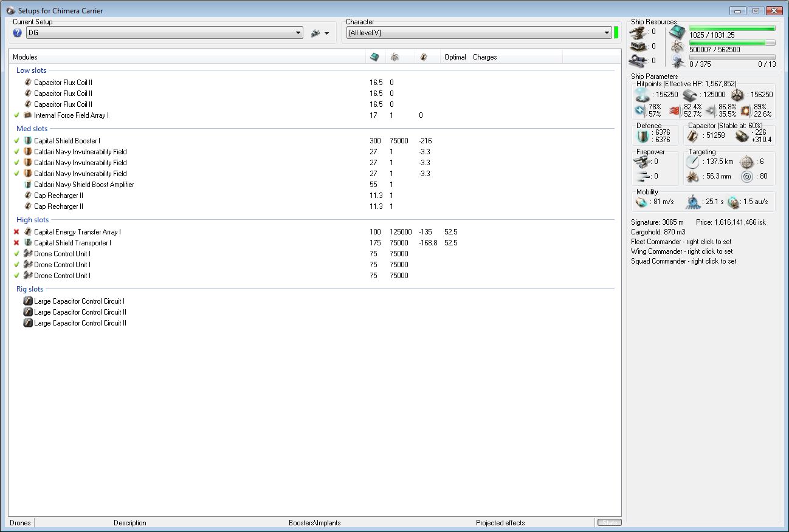
Task: Click the scan resolution icon beside 56.3 mm
Action: (693, 177)
